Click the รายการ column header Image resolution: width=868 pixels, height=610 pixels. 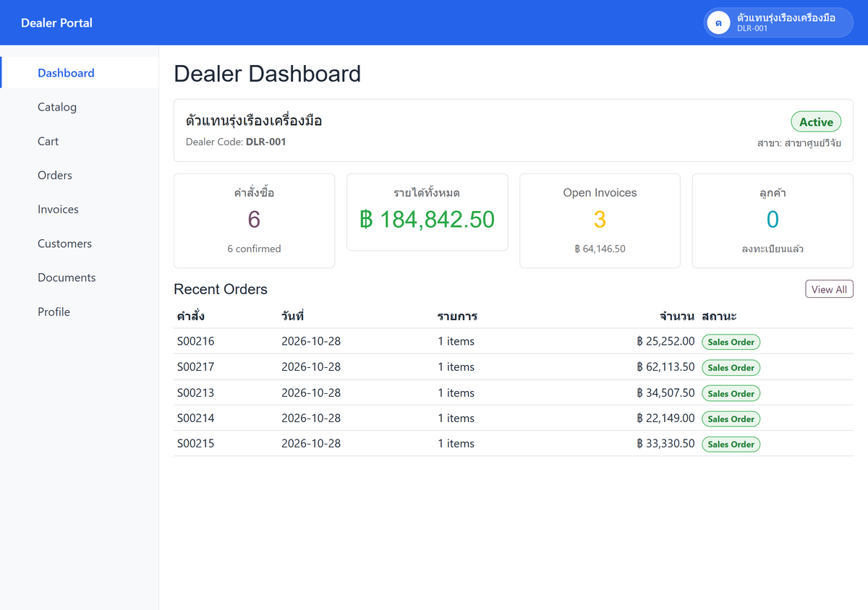(x=457, y=317)
